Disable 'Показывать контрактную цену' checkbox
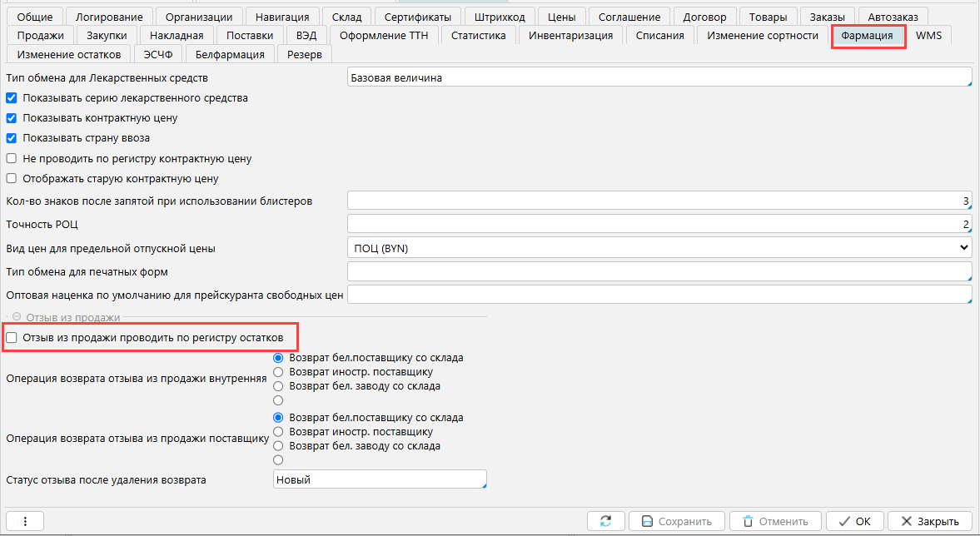 point(12,118)
